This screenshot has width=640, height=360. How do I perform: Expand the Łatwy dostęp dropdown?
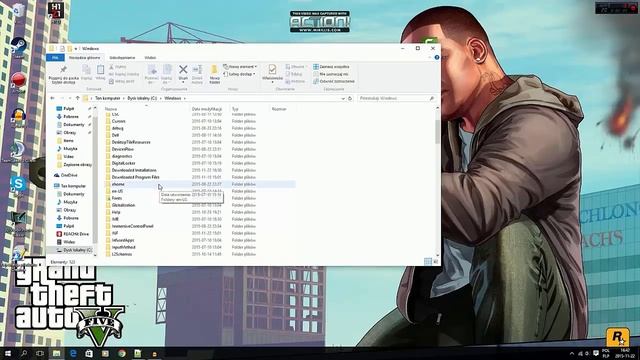[x=239, y=74]
